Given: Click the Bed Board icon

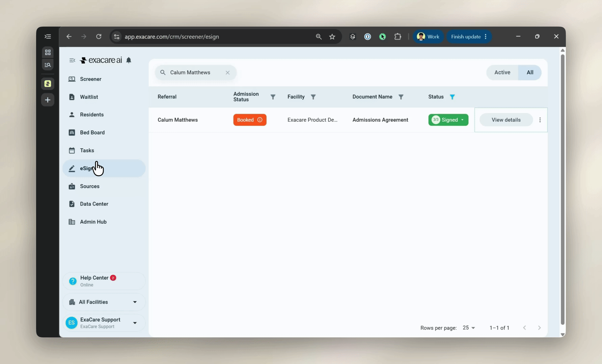Looking at the screenshot, I should tap(72, 132).
